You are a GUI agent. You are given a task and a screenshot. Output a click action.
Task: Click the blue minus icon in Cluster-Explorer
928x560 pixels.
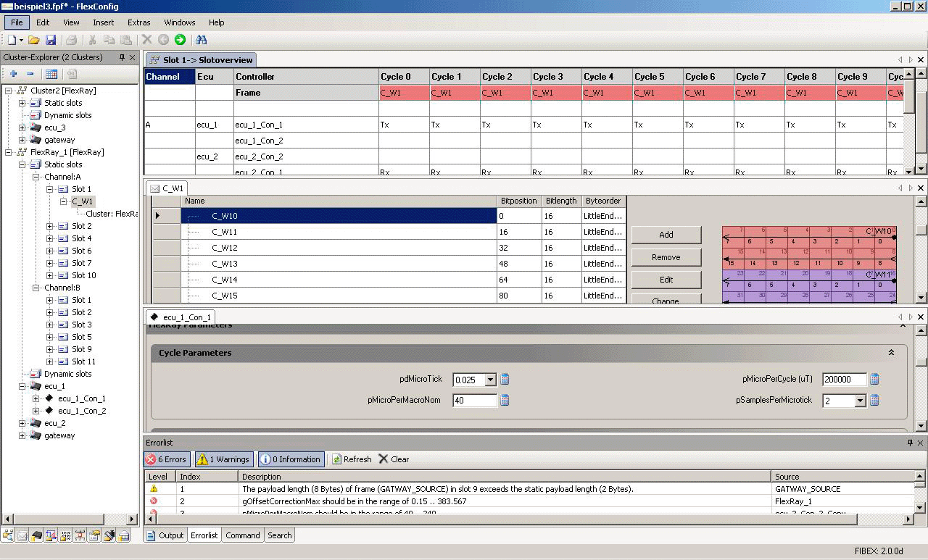30,74
